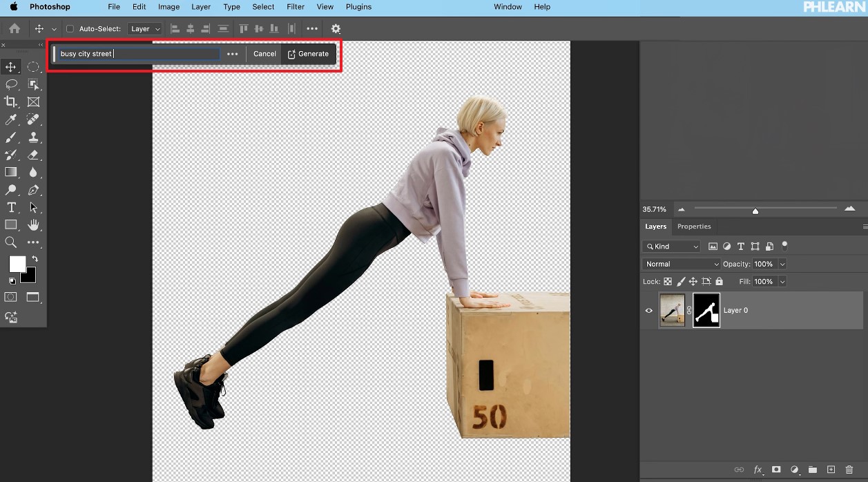Screen dimensions: 868x482
Task: Open the Fill slider dropdown arrow
Action: click(x=782, y=282)
